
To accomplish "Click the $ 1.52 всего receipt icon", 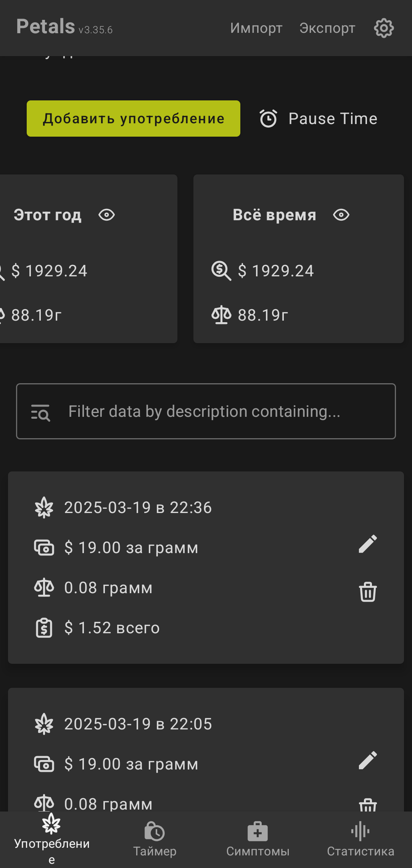I will (x=44, y=628).
